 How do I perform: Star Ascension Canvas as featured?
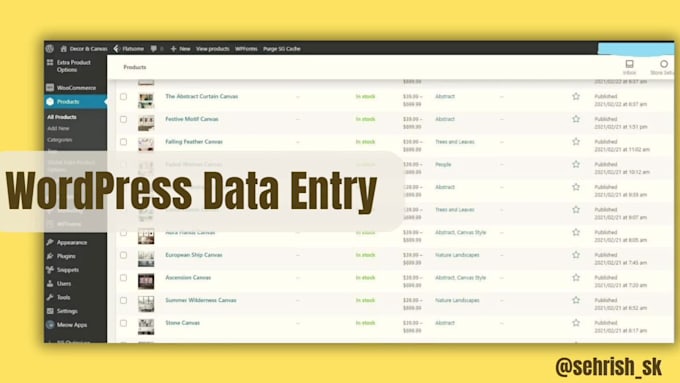pyautogui.click(x=576, y=277)
